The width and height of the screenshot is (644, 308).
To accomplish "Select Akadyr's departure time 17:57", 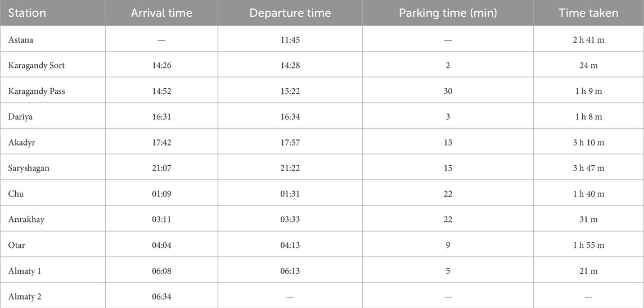I will (290, 143).
